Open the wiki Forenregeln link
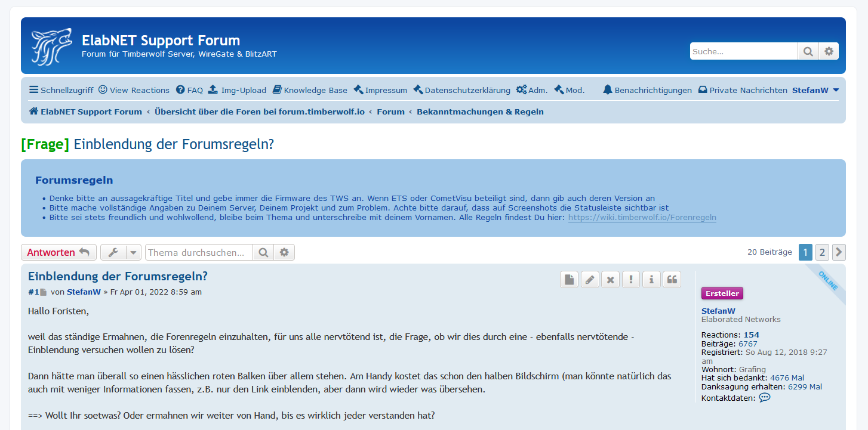The image size is (868, 430). point(642,218)
